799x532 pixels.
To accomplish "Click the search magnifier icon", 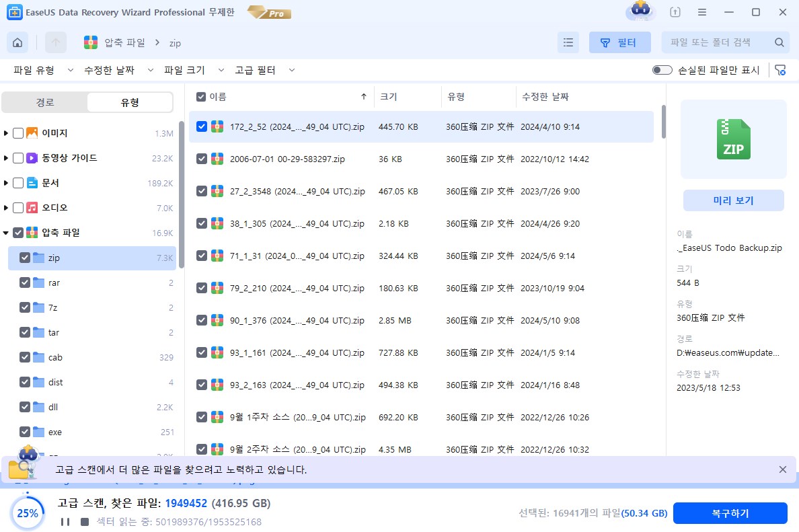I will 779,43.
